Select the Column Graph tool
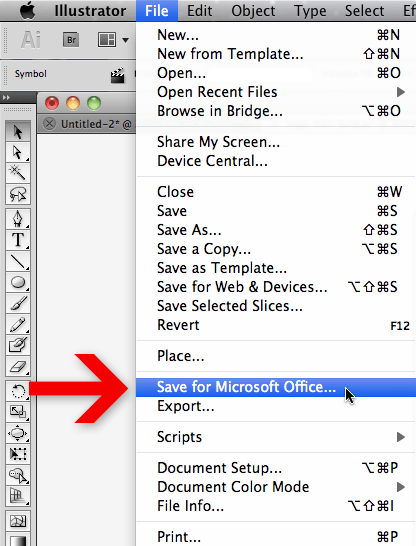The image size is (416, 546). 18,496
